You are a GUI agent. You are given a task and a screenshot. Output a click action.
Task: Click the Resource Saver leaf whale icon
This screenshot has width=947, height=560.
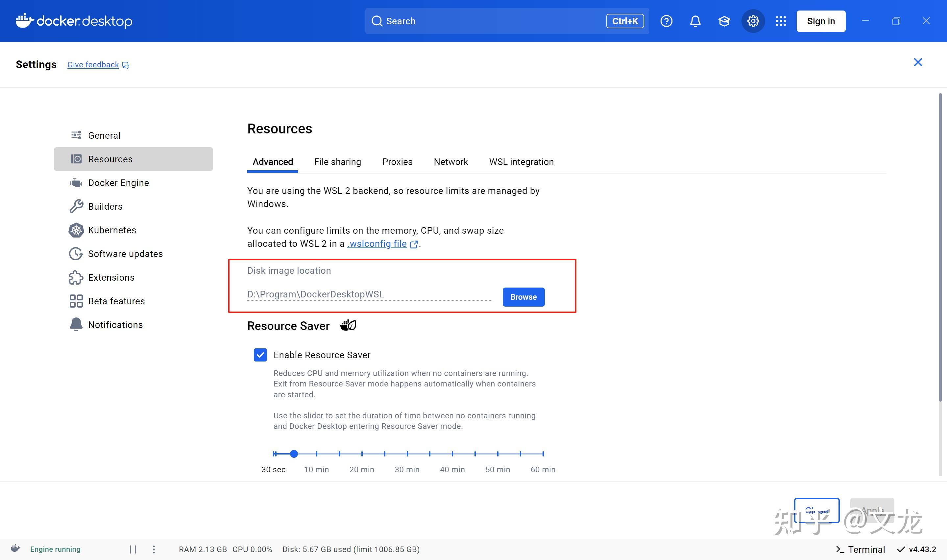tap(348, 325)
